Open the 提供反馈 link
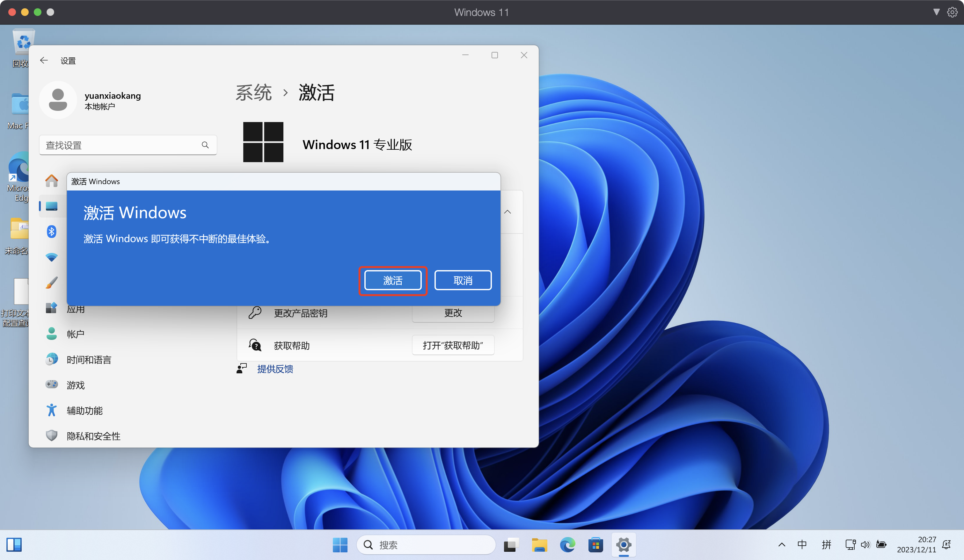Image resolution: width=964 pixels, height=560 pixels. pyautogui.click(x=275, y=369)
